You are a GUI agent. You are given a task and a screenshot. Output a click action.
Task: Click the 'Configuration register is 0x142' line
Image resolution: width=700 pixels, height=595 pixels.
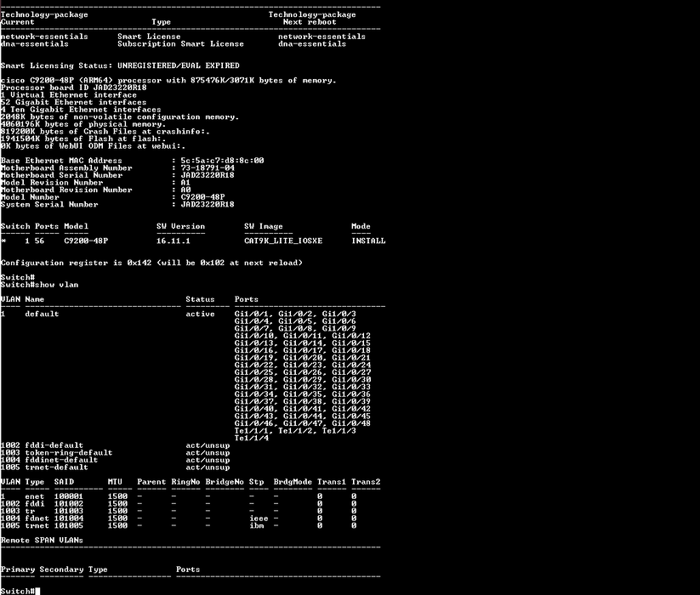(151, 263)
